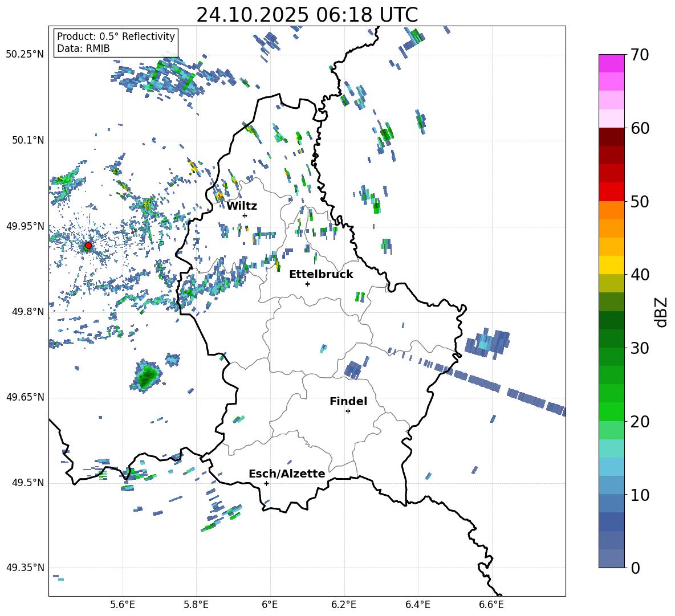Click the 10 value on colorbar

[x=639, y=495]
